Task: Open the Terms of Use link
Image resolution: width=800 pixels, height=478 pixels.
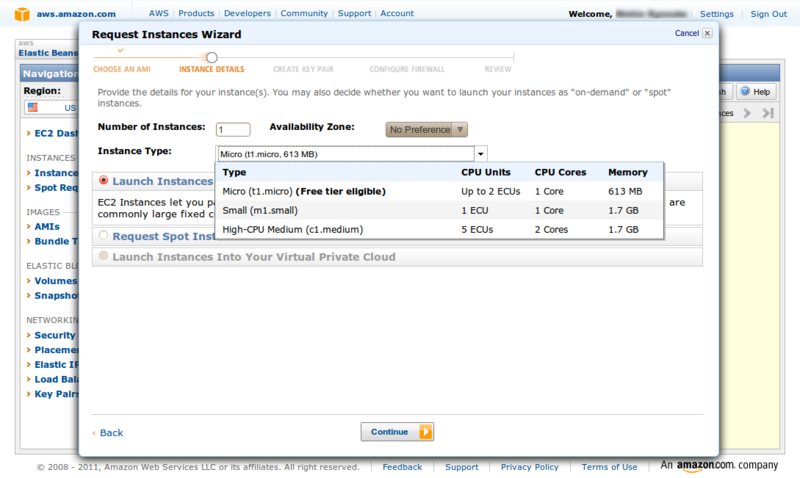Action: 609,467
